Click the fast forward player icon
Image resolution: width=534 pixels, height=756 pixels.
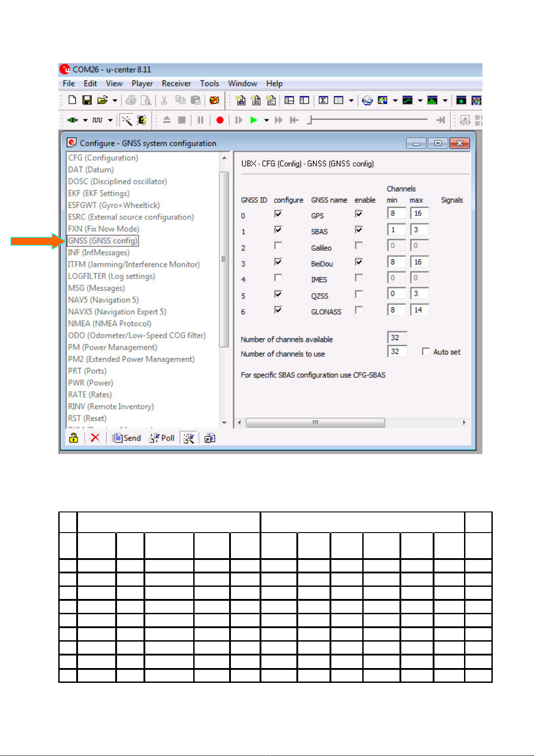(x=279, y=120)
